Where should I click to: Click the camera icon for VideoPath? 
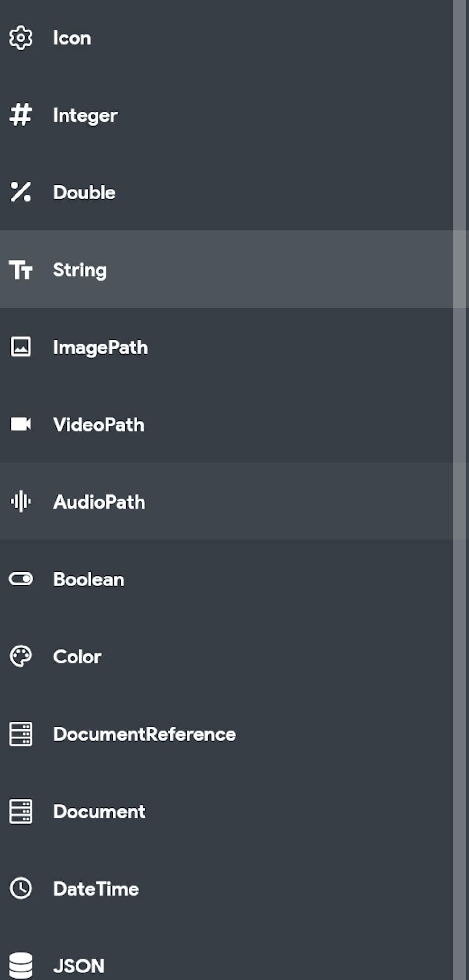pyautogui.click(x=21, y=424)
